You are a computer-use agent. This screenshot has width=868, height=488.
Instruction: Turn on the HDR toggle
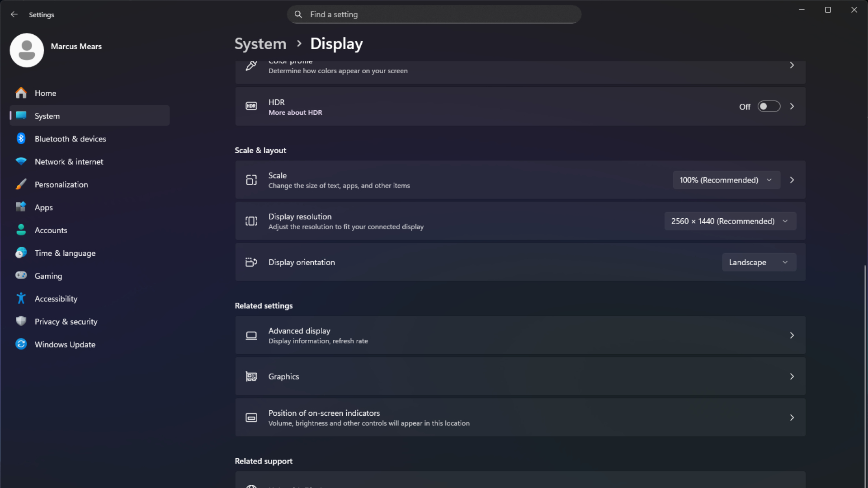[769, 106]
